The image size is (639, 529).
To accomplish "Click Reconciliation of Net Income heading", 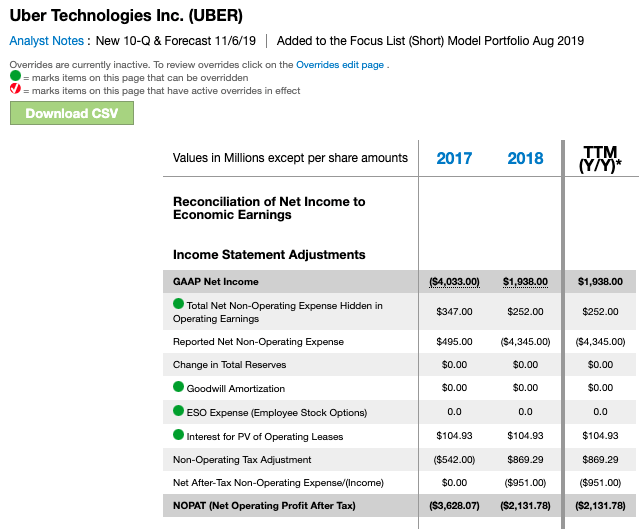I will pos(269,208).
